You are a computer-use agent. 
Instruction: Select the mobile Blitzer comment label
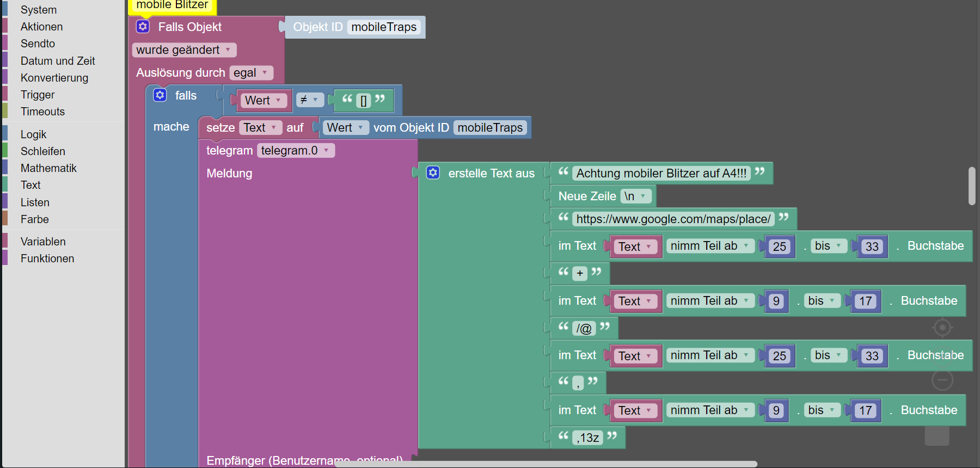point(172,5)
